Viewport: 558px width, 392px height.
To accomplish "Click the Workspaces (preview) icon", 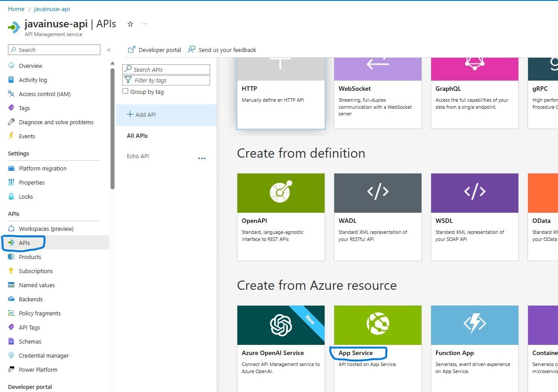I will coord(11,229).
